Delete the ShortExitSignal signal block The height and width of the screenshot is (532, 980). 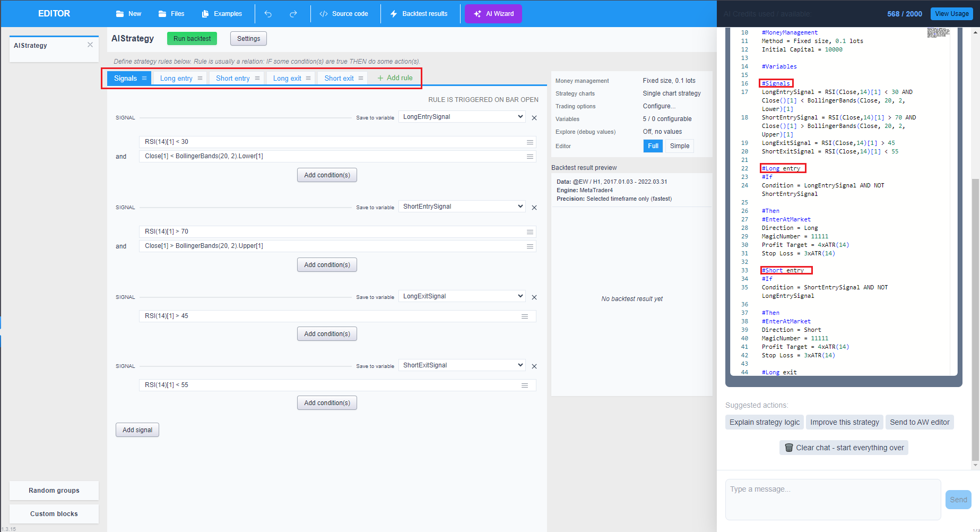pos(534,366)
